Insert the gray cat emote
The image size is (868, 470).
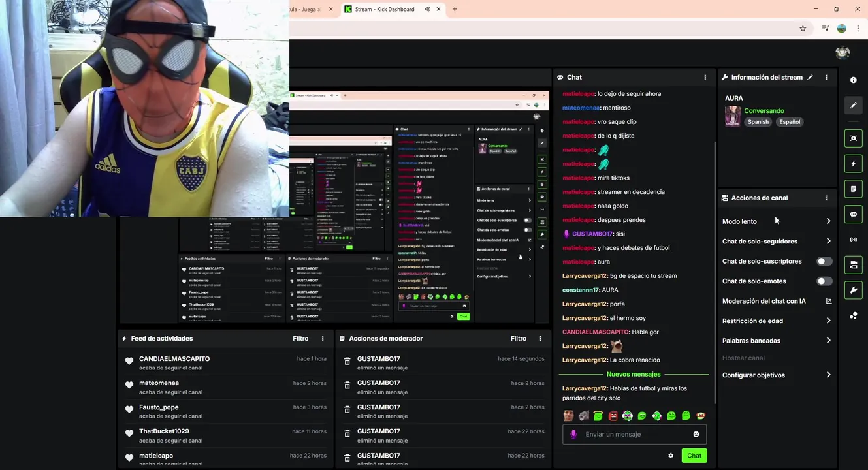(x=583, y=416)
